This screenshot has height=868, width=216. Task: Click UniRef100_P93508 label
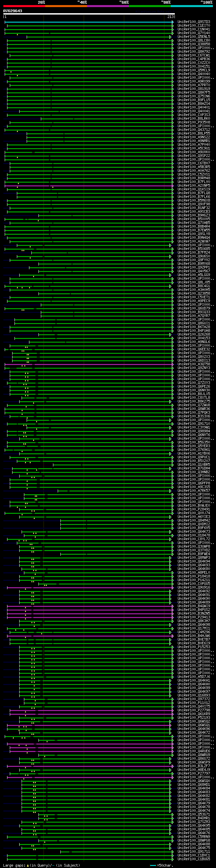point(194,122)
